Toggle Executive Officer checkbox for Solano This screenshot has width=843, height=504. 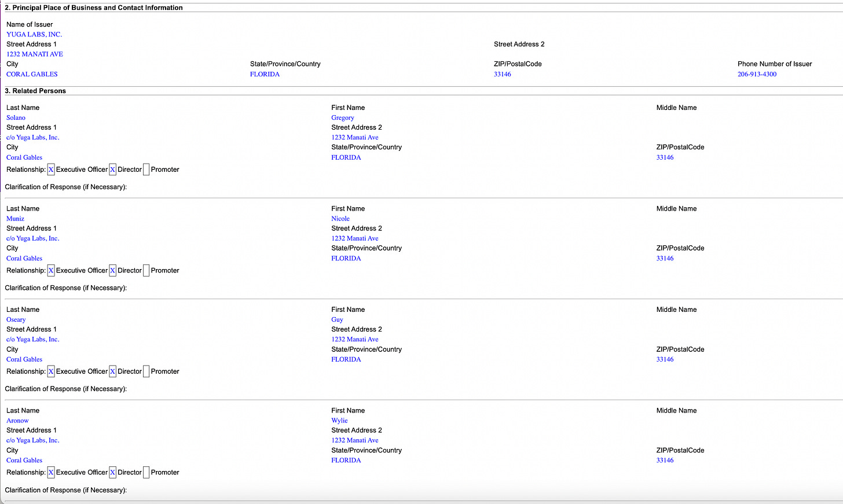51,170
